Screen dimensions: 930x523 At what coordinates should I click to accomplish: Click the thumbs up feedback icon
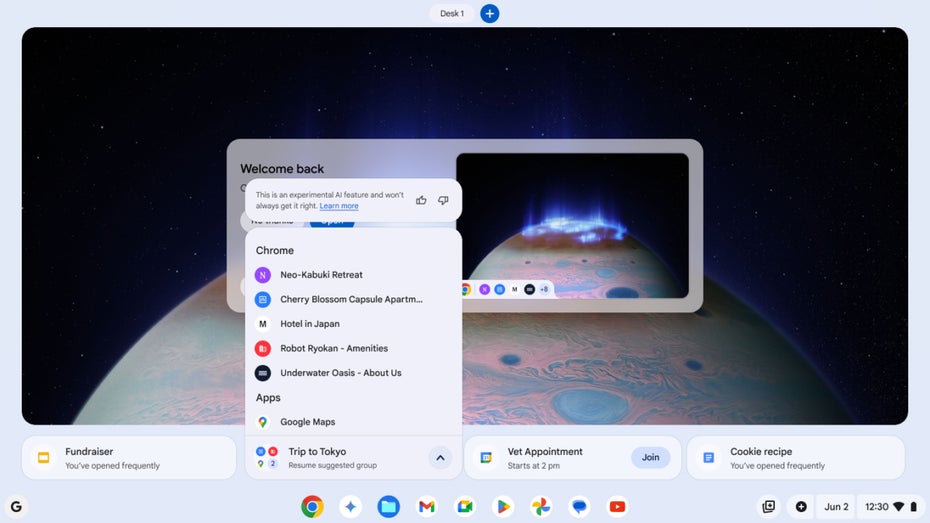(x=421, y=200)
